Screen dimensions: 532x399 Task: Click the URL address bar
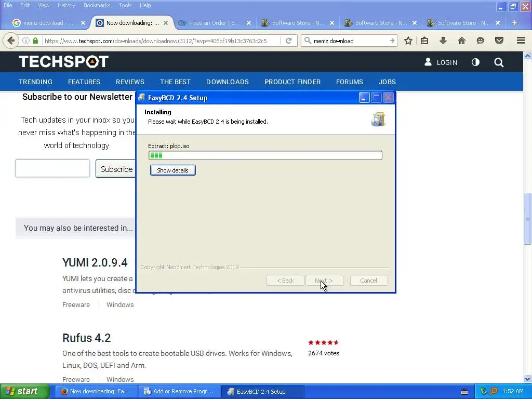pos(161,41)
